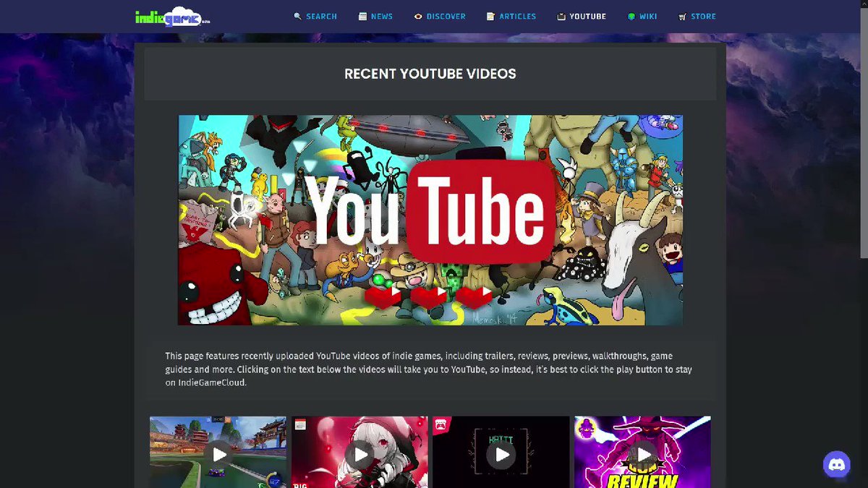Play the black KAITI video
Image resolution: width=868 pixels, height=488 pixels.
coord(501,454)
